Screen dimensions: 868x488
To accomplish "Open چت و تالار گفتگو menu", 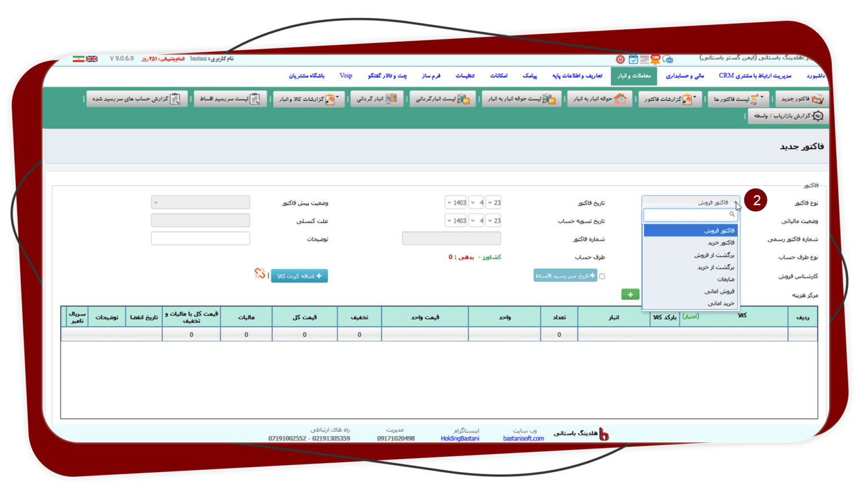I will coord(388,76).
